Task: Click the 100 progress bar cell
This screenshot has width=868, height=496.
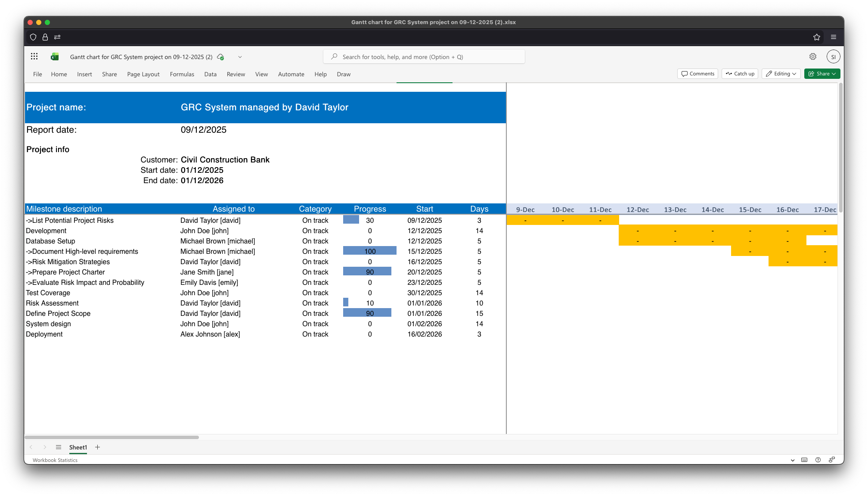Action: pyautogui.click(x=369, y=251)
